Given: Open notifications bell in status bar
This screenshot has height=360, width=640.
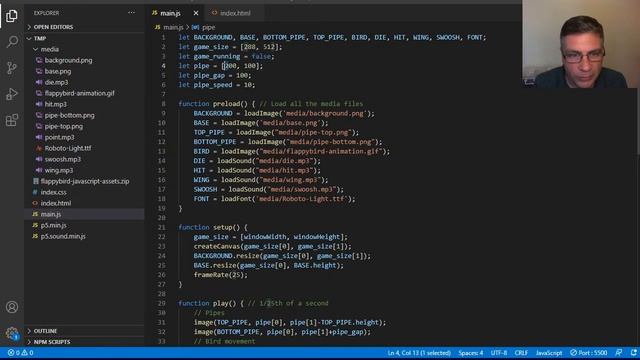Looking at the screenshot, I should point(633,353).
